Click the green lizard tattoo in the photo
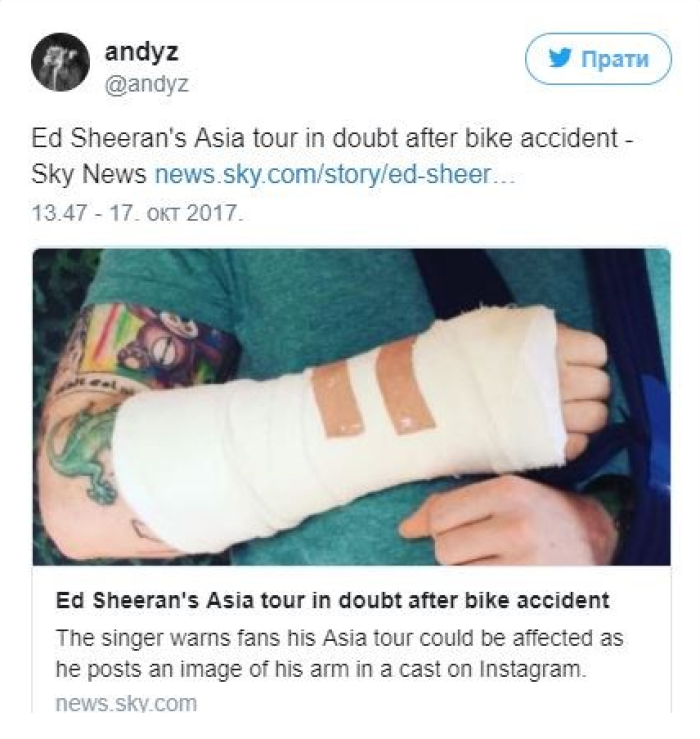The height and width of the screenshot is (739, 700). pos(84,452)
